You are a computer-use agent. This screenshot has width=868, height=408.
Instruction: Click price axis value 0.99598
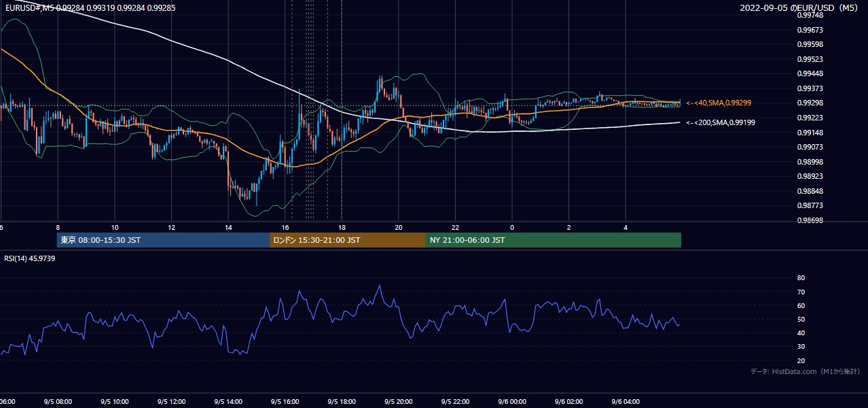point(810,44)
